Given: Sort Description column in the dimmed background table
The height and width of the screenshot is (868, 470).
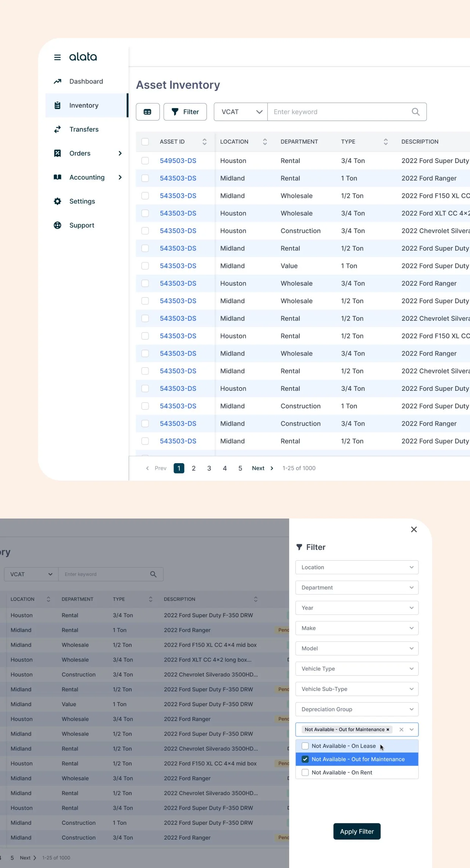Looking at the screenshot, I should [255, 599].
